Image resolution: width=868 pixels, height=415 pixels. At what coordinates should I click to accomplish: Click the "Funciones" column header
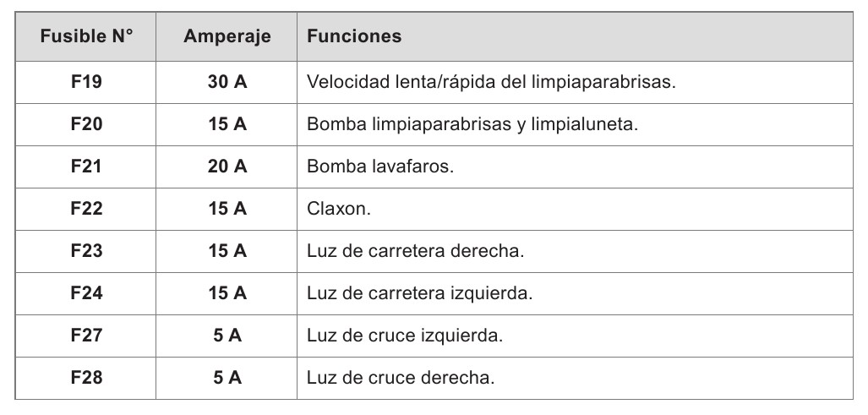click(x=354, y=37)
